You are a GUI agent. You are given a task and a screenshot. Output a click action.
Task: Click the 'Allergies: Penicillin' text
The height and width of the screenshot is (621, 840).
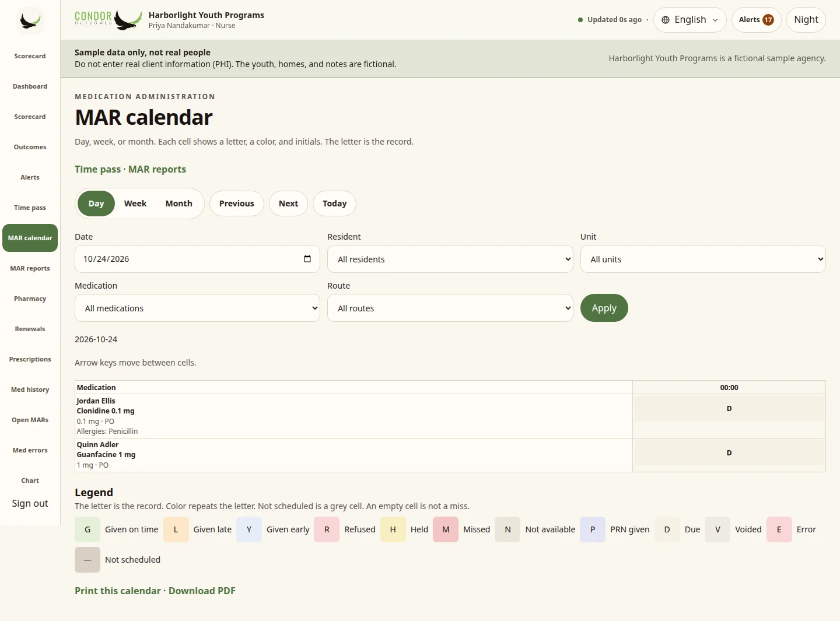107,431
